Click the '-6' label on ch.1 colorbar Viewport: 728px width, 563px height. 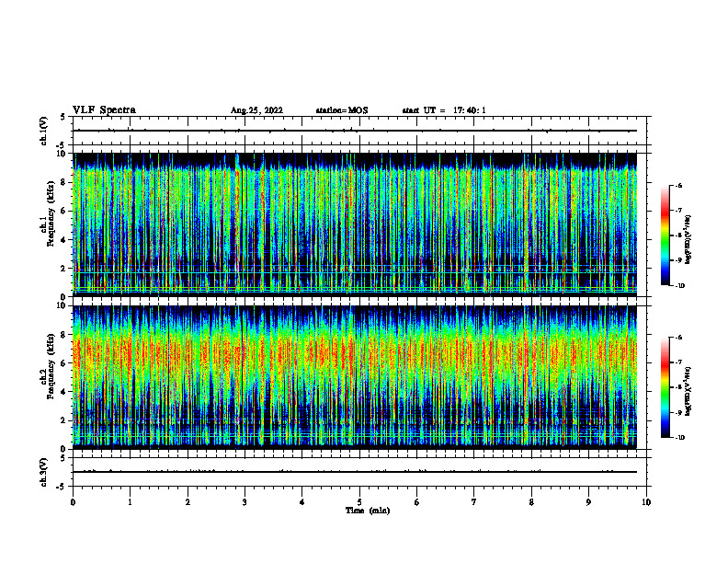coord(678,186)
